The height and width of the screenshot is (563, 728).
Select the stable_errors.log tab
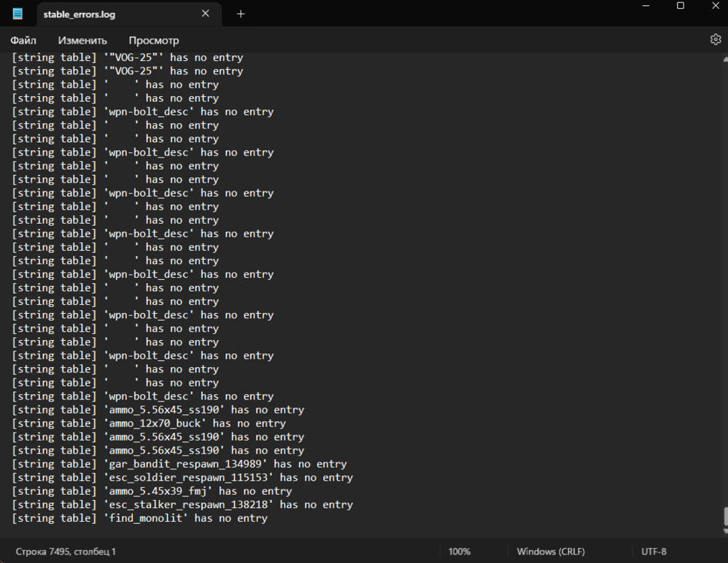tap(113, 14)
